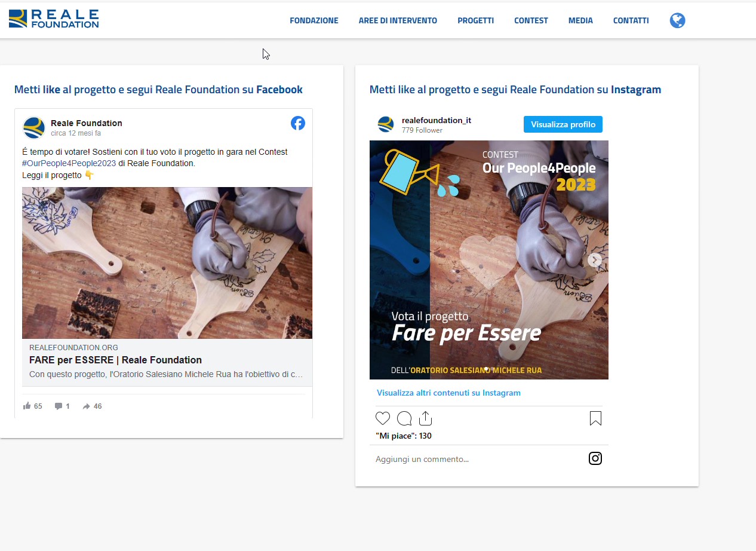756x551 pixels.
Task: Open the language globe icon
Action: (677, 21)
